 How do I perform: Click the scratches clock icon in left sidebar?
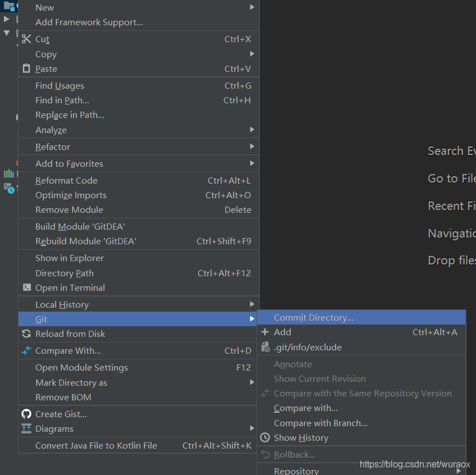click(x=9, y=188)
